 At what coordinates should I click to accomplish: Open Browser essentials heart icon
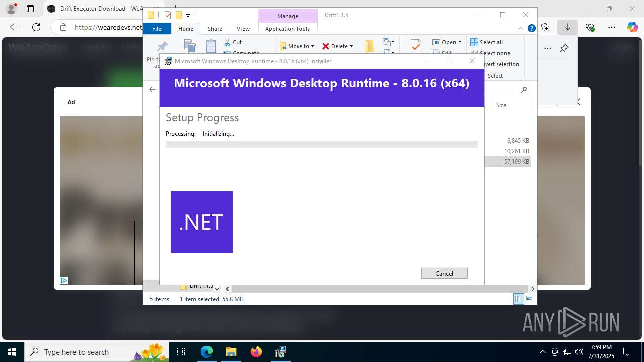point(590,27)
